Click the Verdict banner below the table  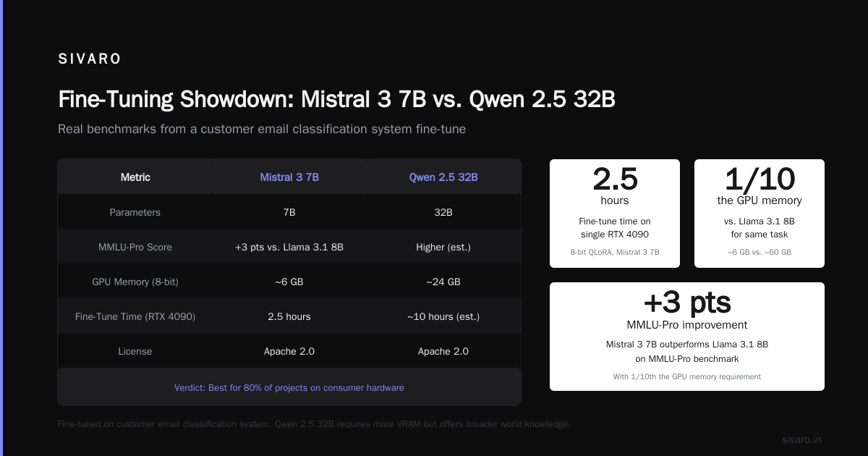pyautogui.click(x=289, y=387)
